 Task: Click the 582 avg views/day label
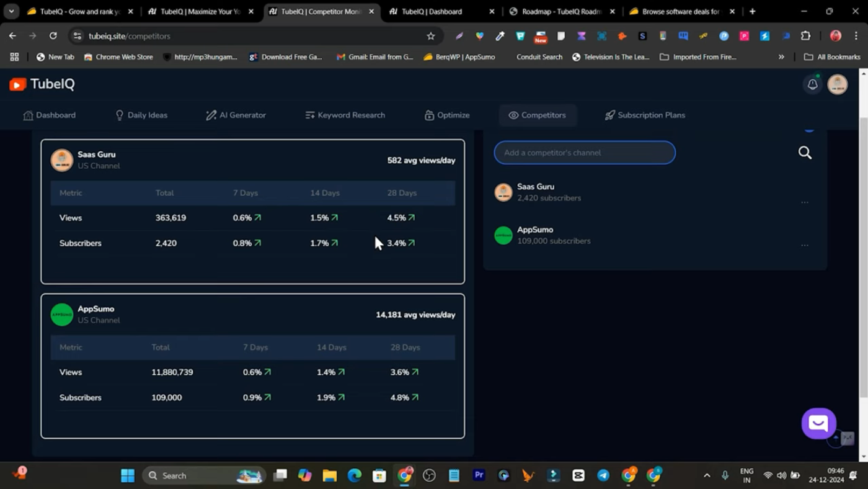click(x=421, y=160)
